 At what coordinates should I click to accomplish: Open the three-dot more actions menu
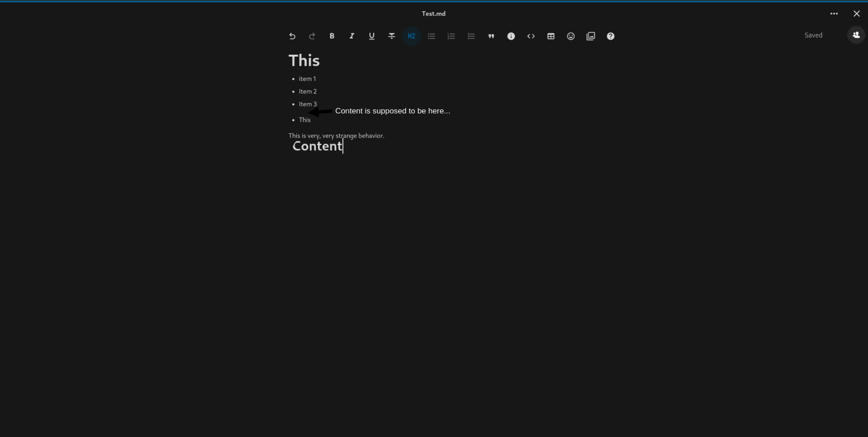(x=834, y=14)
